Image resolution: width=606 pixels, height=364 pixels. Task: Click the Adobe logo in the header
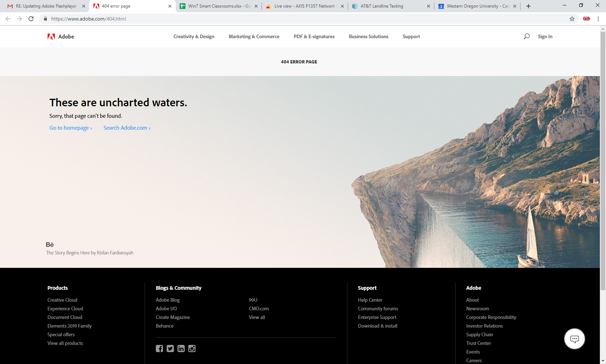click(x=61, y=36)
